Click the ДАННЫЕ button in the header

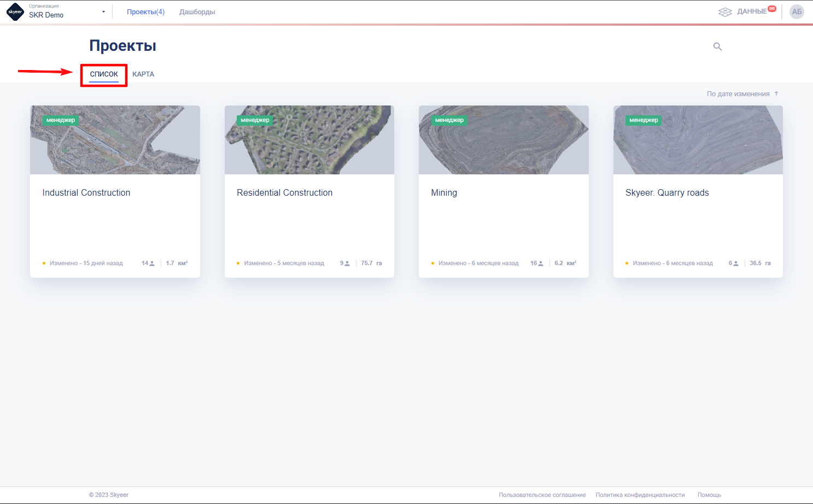[x=752, y=12]
